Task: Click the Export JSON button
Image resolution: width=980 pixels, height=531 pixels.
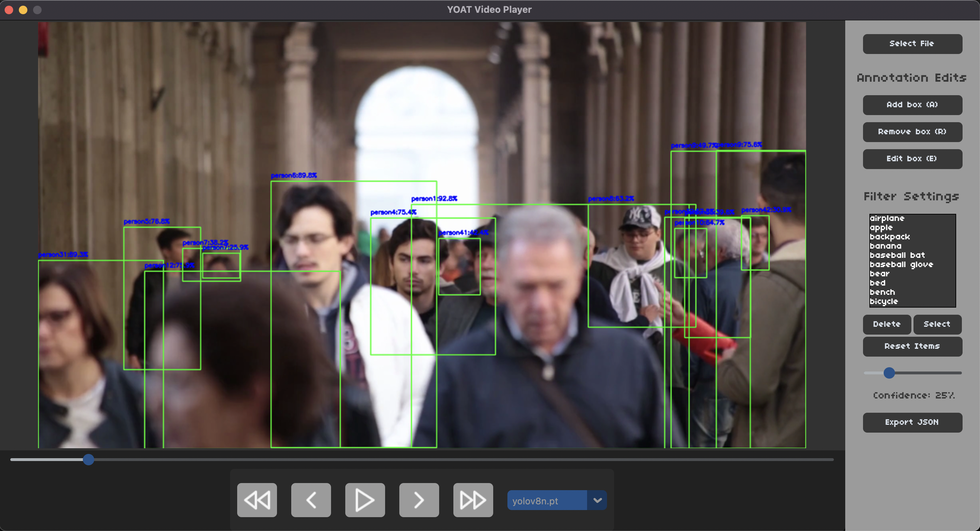Action: pos(912,422)
